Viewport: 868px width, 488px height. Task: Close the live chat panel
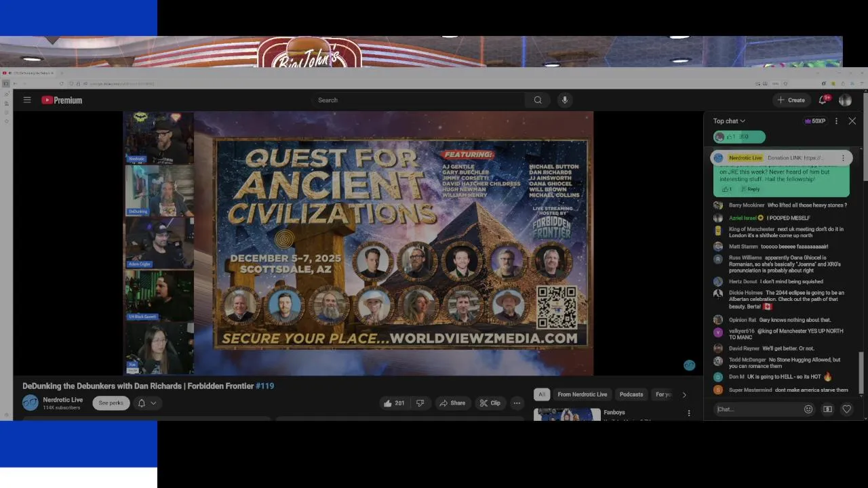(x=852, y=121)
